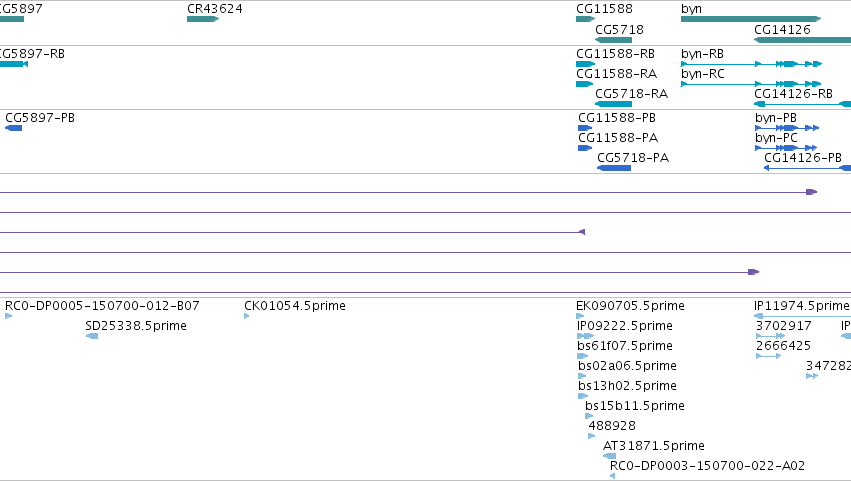Image resolution: width=851 pixels, height=481 pixels.
Task: Select the CG5718-RA transcript label
Action: (632, 94)
